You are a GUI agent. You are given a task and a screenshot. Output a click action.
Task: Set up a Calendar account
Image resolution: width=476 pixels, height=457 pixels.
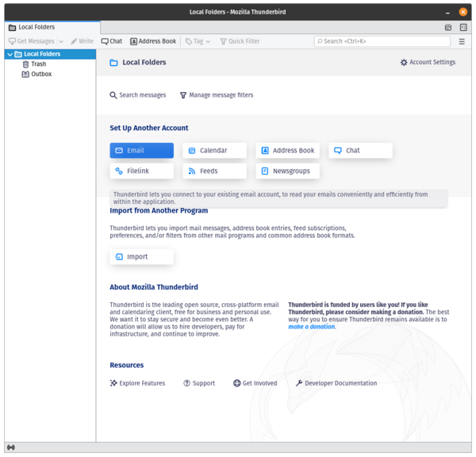(x=215, y=151)
